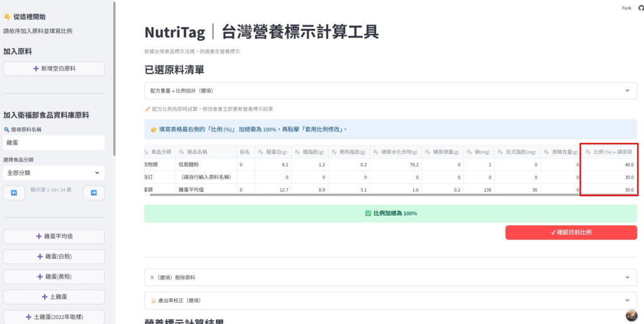Add ingredient 土雞蛋
This screenshot has width=644, height=324.
(54, 297)
